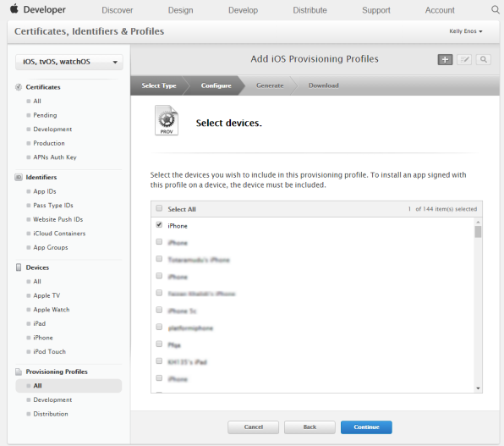Screen dimensions: 504x446
Task: Go to the Select Type step
Action: tap(159, 85)
